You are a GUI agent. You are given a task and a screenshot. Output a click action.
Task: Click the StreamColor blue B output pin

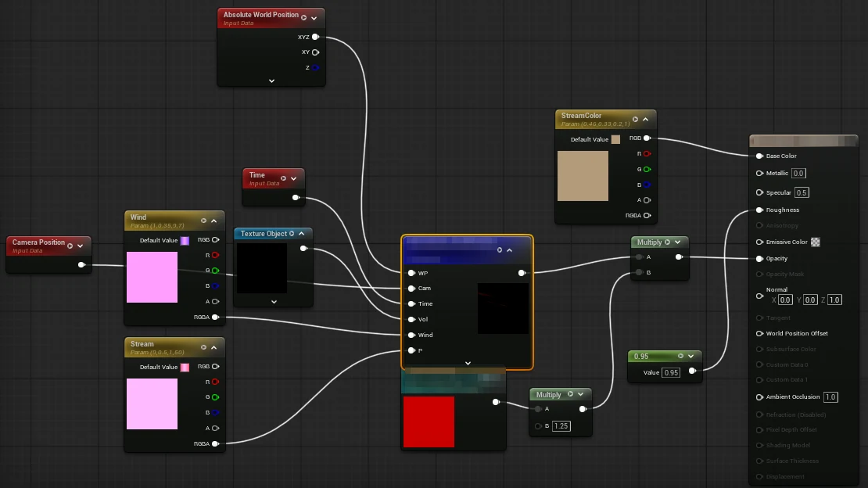point(647,185)
